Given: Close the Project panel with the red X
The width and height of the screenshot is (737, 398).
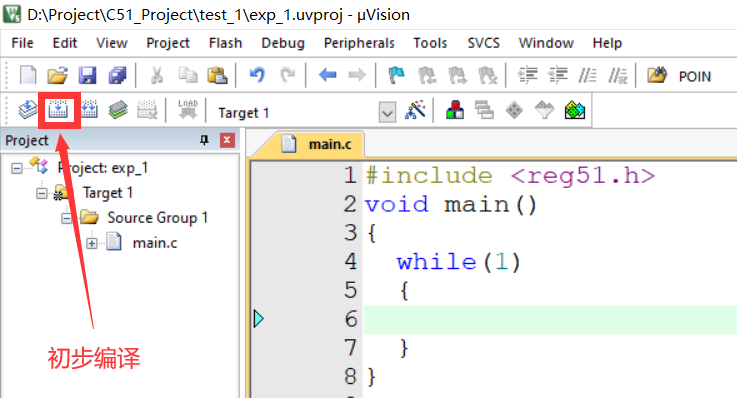Looking at the screenshot, I should (227, 140).
